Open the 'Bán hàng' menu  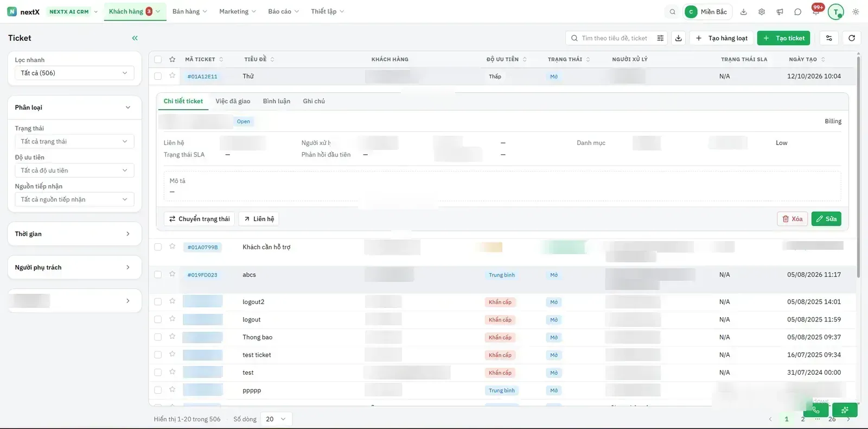tap(189, 11)
